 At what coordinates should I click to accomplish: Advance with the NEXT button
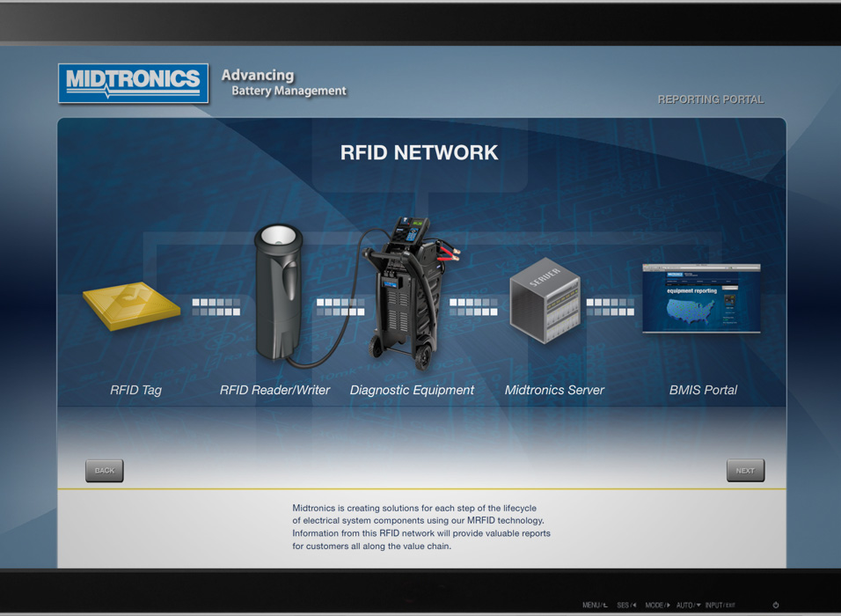point(745,471)
